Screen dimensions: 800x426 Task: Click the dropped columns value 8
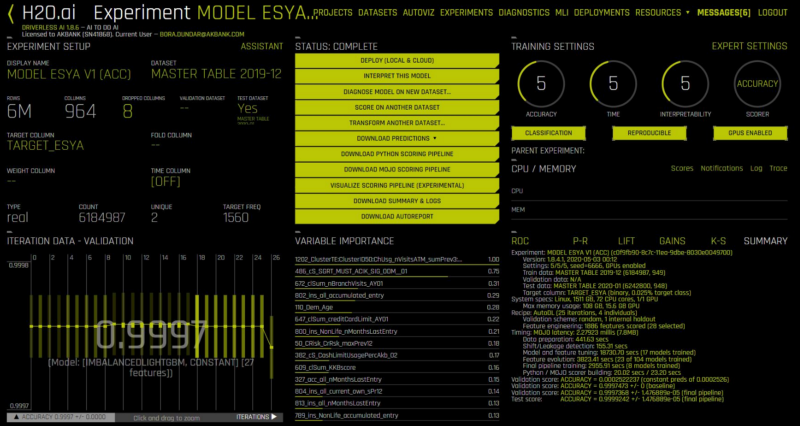tap(127, 111)
